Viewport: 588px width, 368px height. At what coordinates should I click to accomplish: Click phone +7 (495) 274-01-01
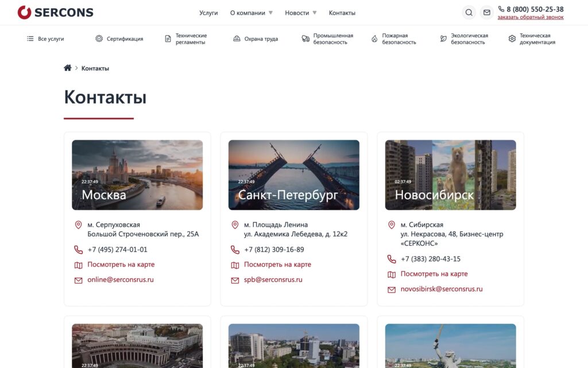(x=117, y=250)
